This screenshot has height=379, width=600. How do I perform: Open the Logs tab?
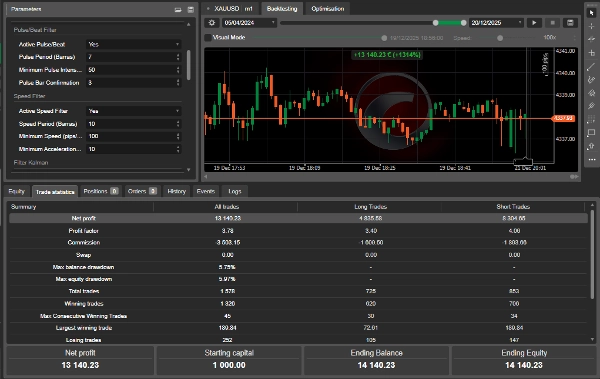pos(235,191)
